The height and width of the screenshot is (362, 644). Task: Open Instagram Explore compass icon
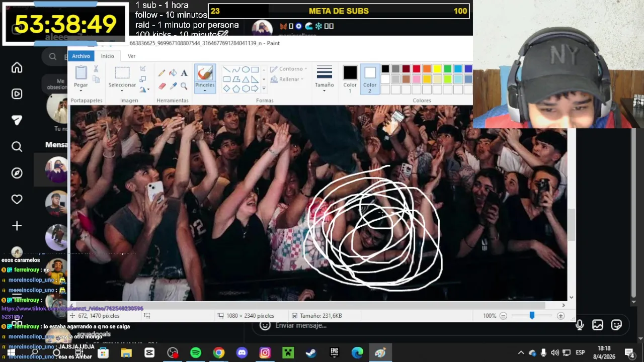click(17, 173)
